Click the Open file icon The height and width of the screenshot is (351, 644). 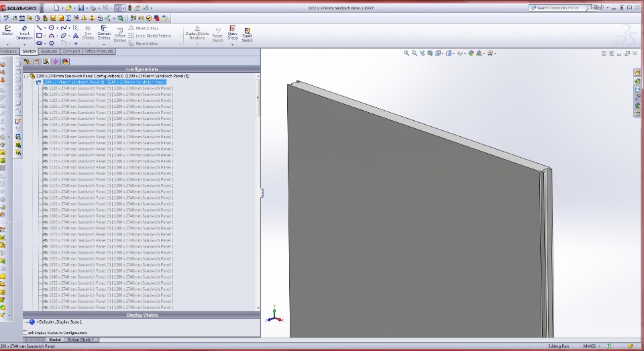[x=68, y=8]
